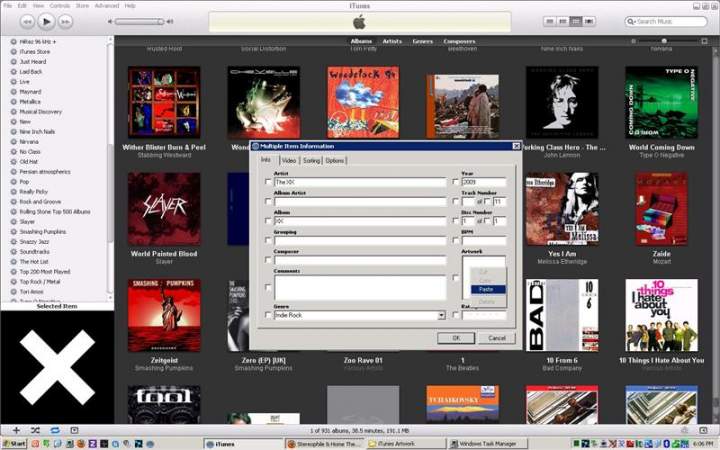Viewport: 720px width, 450px height.
Task: Click playlist icon beside Metallica
Action: pyautogui.click(x=13, y=101)
